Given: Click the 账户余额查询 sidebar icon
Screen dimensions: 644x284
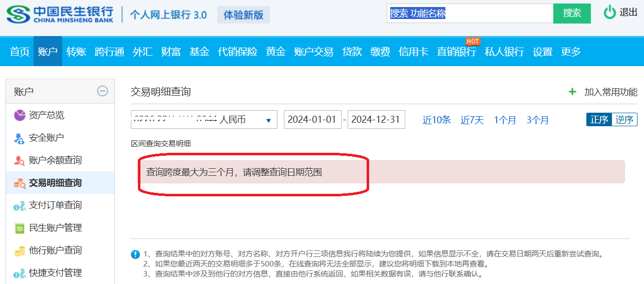Looking at the screenshot, I should 20,160.
